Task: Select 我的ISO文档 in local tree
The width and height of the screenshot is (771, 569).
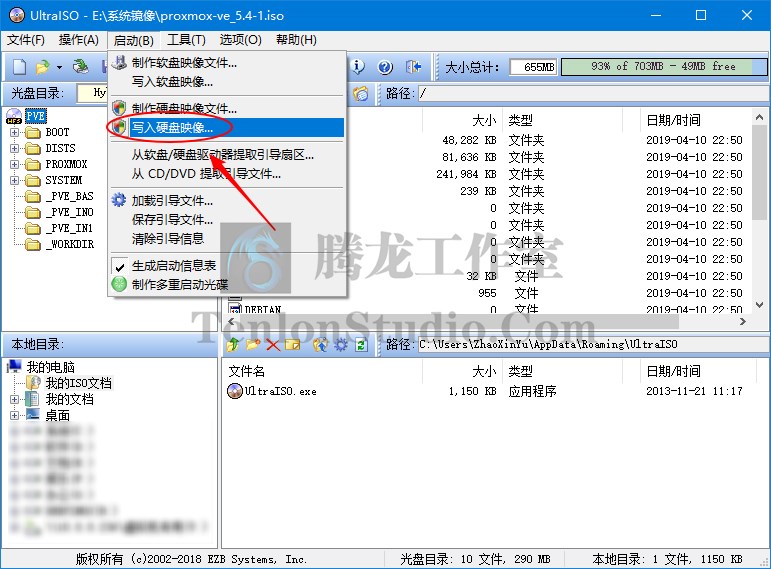Action: pyautogui.click(x=79, y=383)
